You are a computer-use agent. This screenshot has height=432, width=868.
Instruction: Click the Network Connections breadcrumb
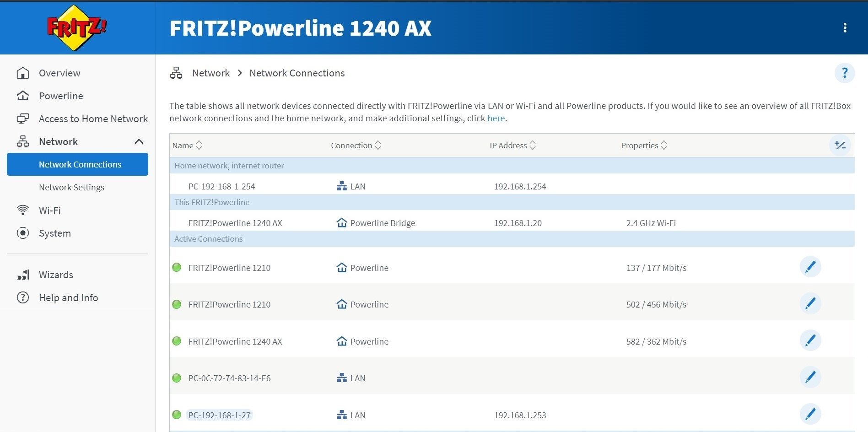297,73
